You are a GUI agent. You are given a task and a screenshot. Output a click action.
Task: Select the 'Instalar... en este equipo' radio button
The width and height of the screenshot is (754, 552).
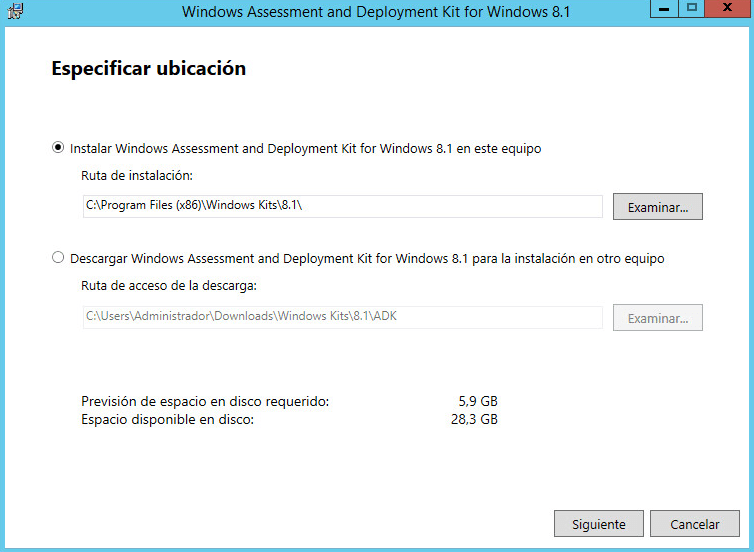pyautogui.click(x=58, y=148)
